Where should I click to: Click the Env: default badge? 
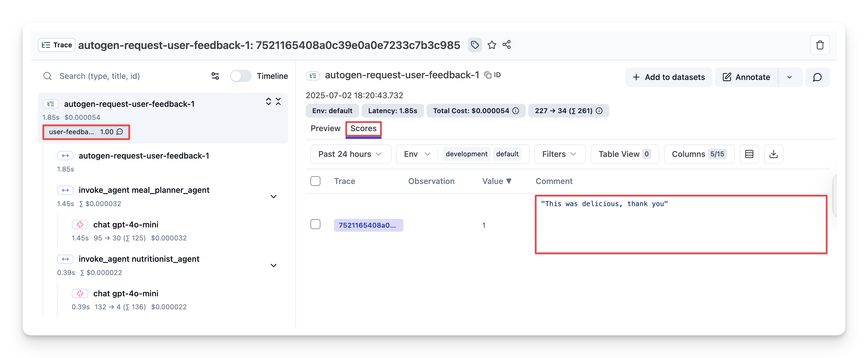click(332, 111)
